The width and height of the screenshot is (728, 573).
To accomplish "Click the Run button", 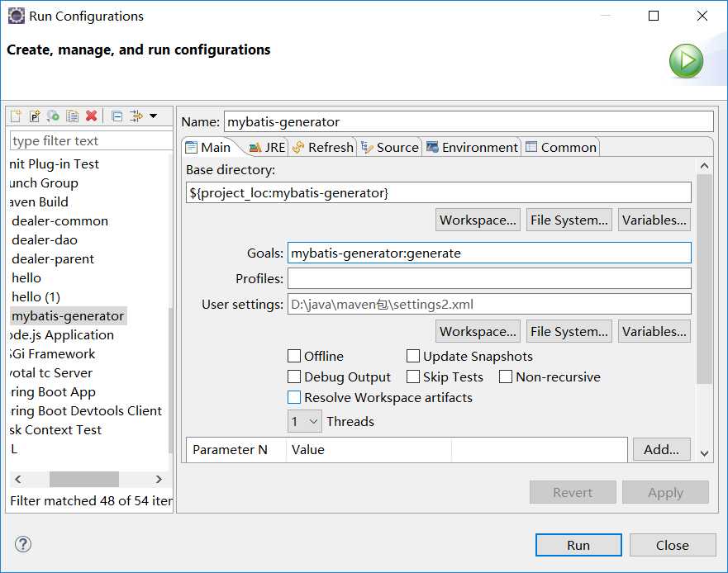I will pyautogui.click(x=578, y=545).
